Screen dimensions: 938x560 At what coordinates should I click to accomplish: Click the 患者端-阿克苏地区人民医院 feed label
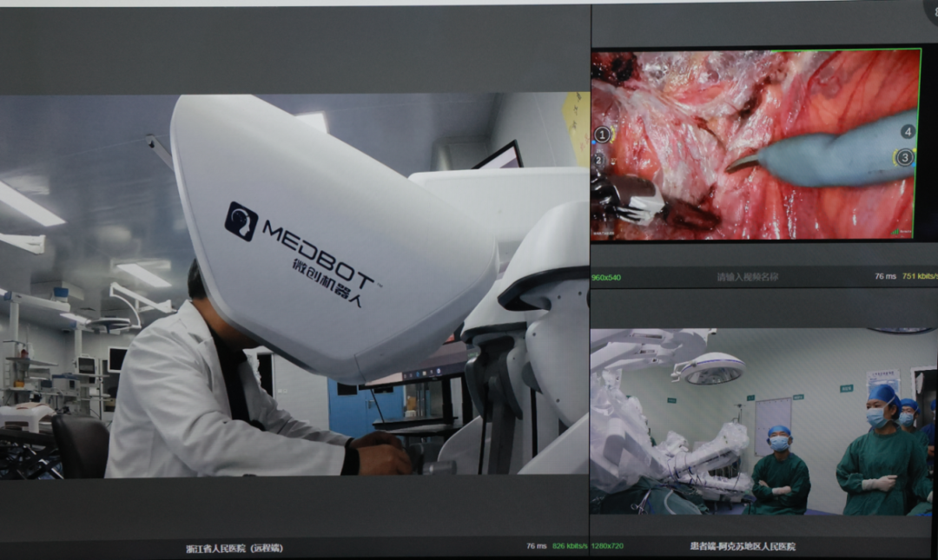(743, 546)
